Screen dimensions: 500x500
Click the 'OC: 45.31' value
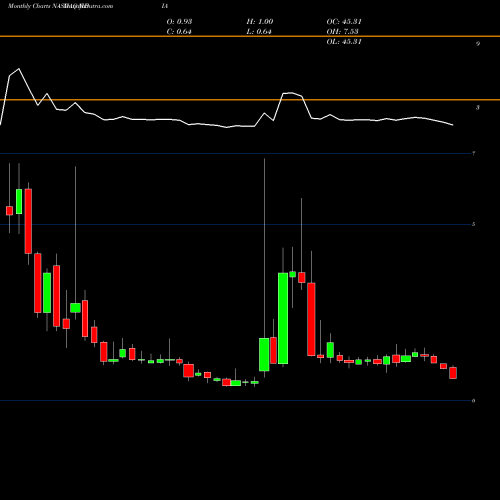pos(344,22)
